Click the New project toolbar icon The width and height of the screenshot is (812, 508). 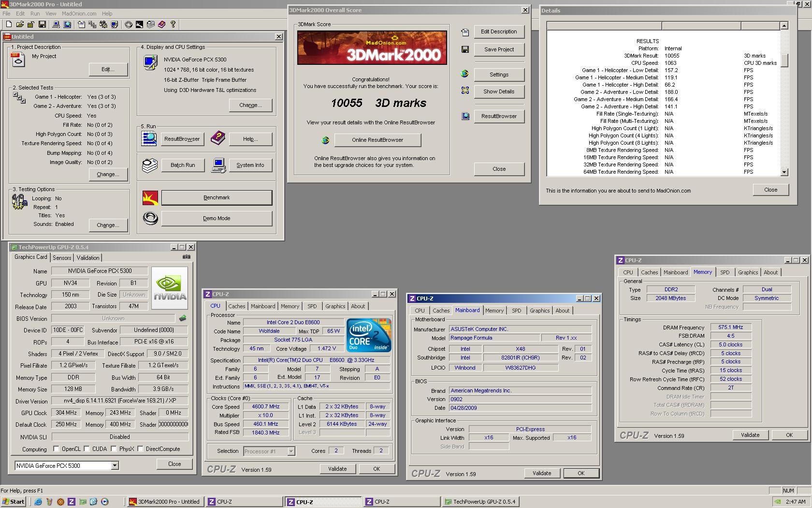click(9, 24)
